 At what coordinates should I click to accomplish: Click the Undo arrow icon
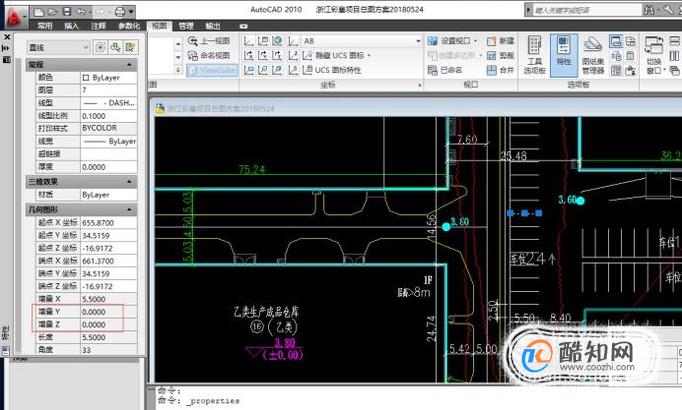tap(81, 12)
